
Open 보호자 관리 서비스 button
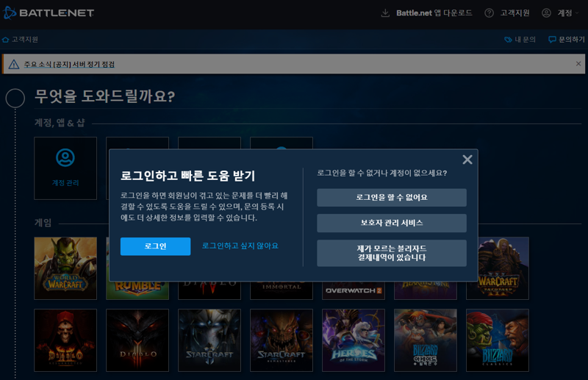pos(392,223)
